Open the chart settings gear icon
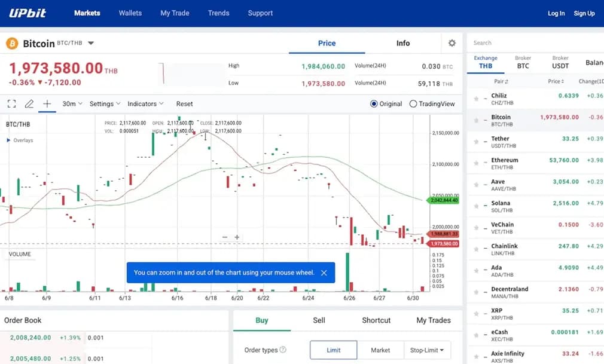 (x=452, y=43)
